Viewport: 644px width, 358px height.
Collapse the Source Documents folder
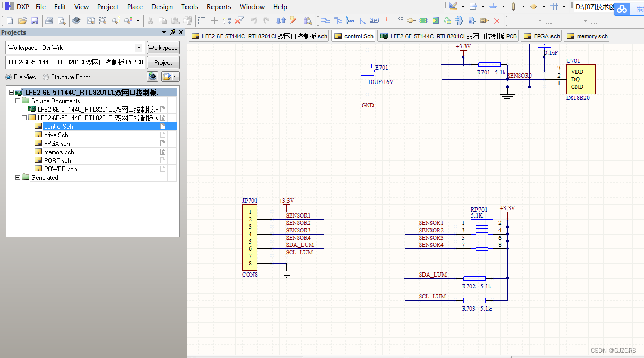tap(17, 101)
